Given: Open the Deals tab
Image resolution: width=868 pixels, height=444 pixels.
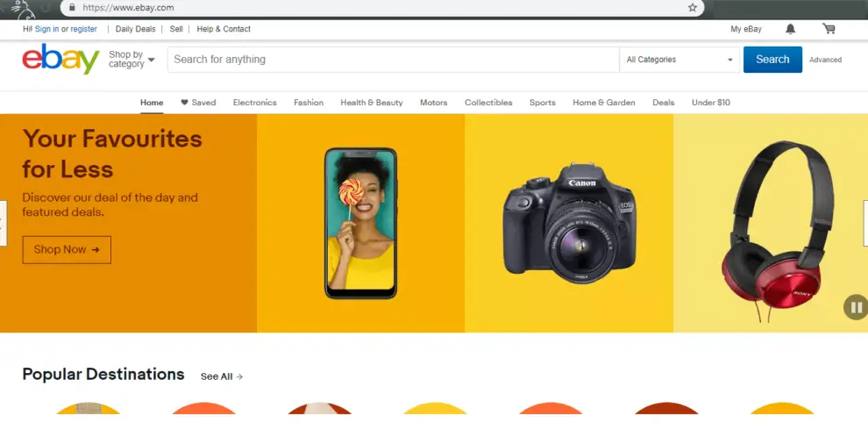Looking at the screenshot, I should pyautogui.click(x=663, y=103).
